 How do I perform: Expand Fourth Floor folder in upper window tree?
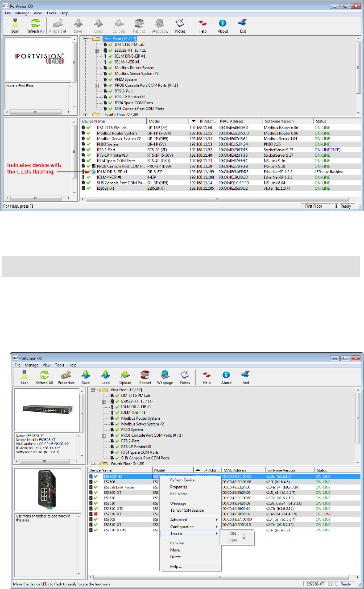coord(85,114)
